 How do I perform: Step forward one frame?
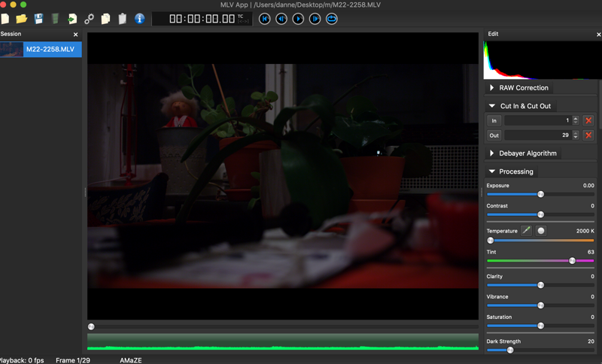click(x=315, y=19)
